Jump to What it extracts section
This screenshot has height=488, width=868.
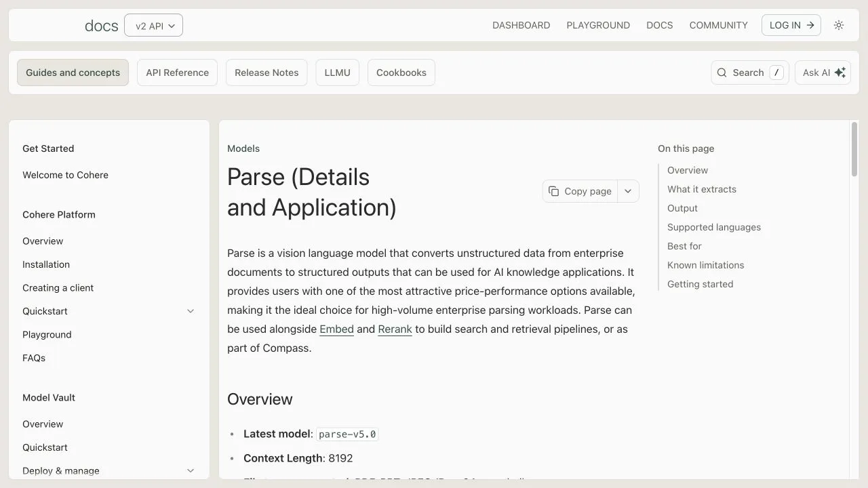click(702, 189)
